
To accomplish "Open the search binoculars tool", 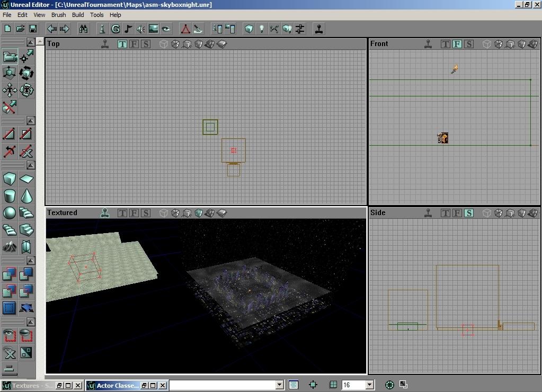I will [83, 29].
